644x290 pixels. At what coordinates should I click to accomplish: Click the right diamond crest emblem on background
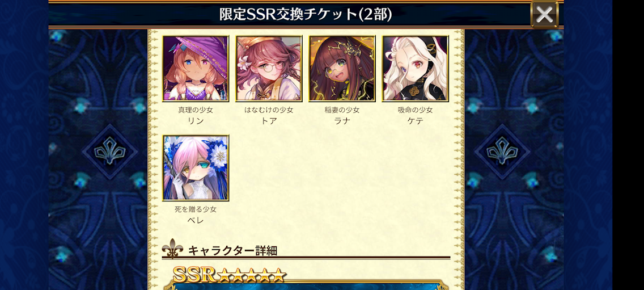(502, 152)
